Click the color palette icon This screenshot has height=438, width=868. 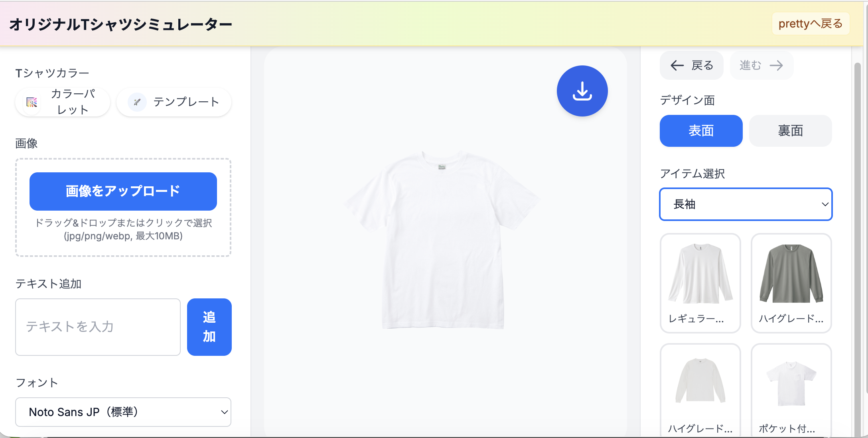click(x=32, y=102)
